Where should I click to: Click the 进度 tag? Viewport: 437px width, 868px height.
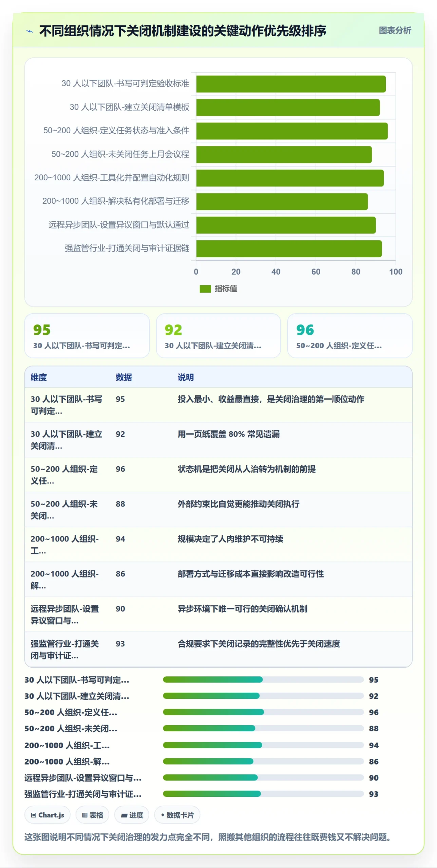point(132,815)
